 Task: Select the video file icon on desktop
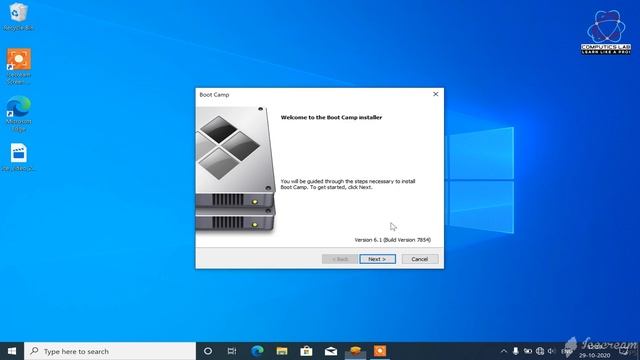point(18,157)
